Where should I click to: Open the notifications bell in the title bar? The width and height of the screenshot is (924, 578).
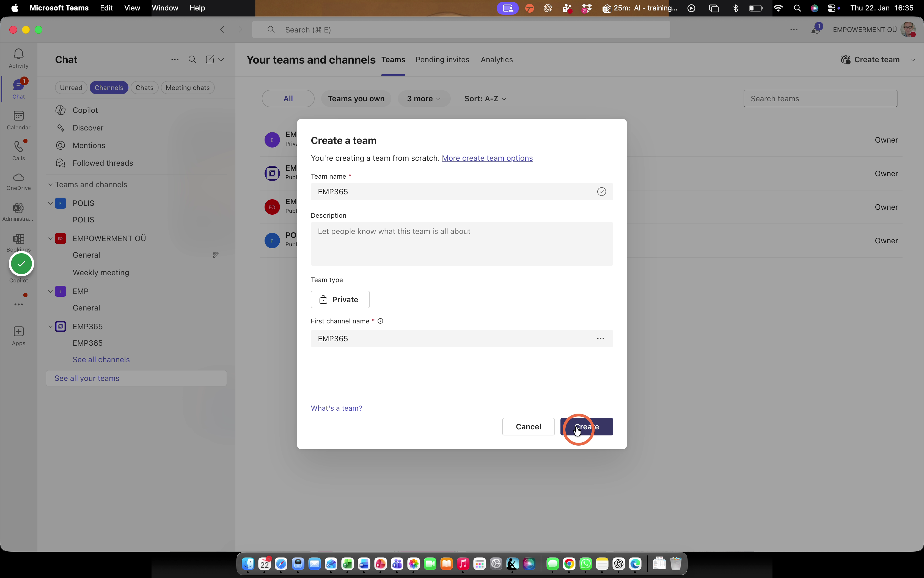click(x=816, y=30)
